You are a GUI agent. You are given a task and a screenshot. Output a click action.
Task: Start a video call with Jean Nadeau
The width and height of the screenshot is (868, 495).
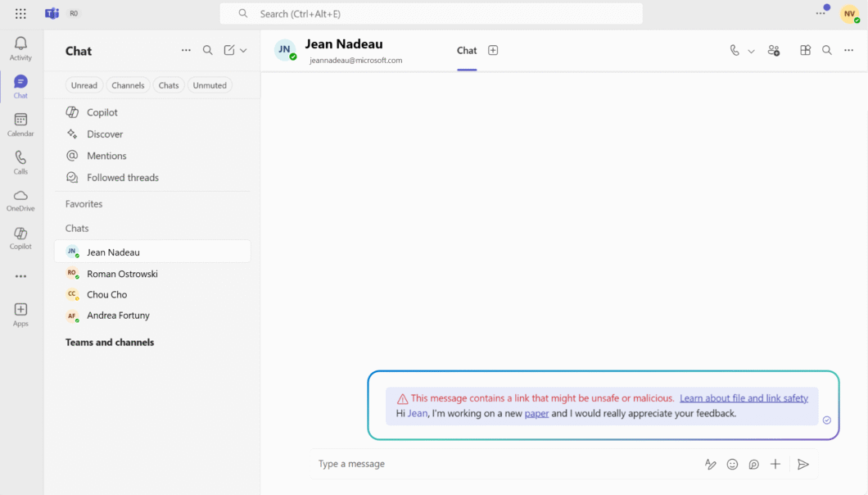(x=735, y=50)
